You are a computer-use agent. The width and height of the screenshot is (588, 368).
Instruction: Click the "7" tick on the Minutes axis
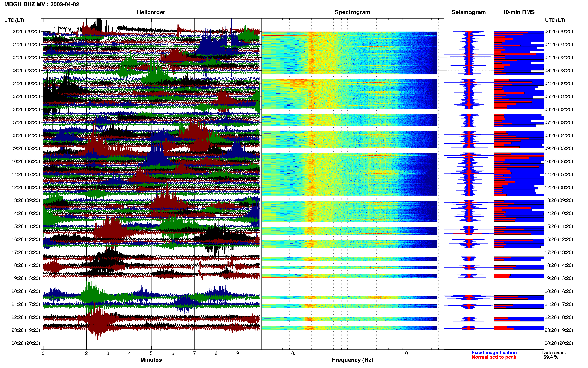pos(195,353)
